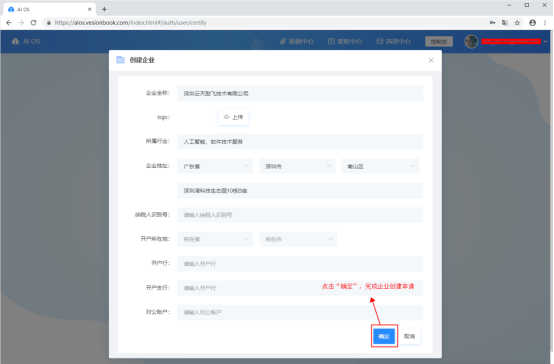
Task: Open the browser profile icon
Action: [x=532, y=23]
